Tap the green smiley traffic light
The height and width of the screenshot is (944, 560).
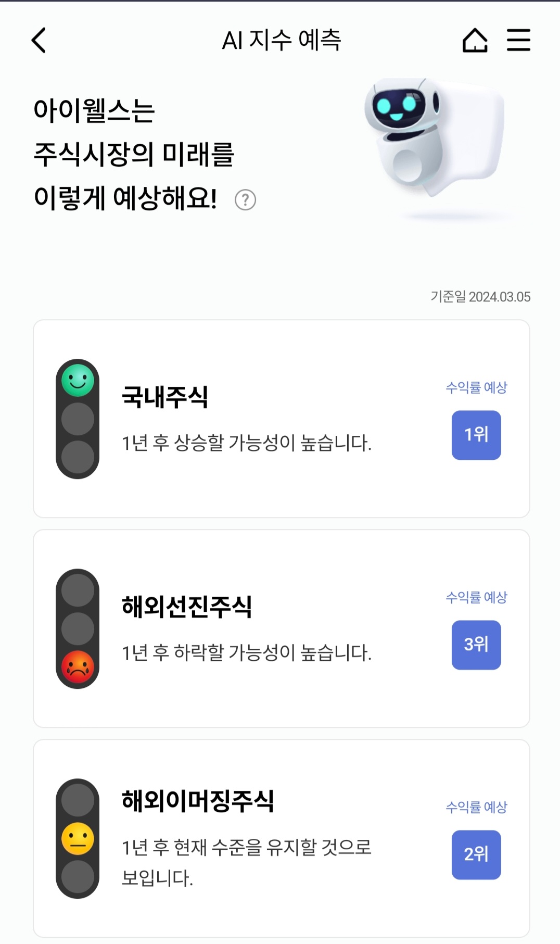(78, 381)
